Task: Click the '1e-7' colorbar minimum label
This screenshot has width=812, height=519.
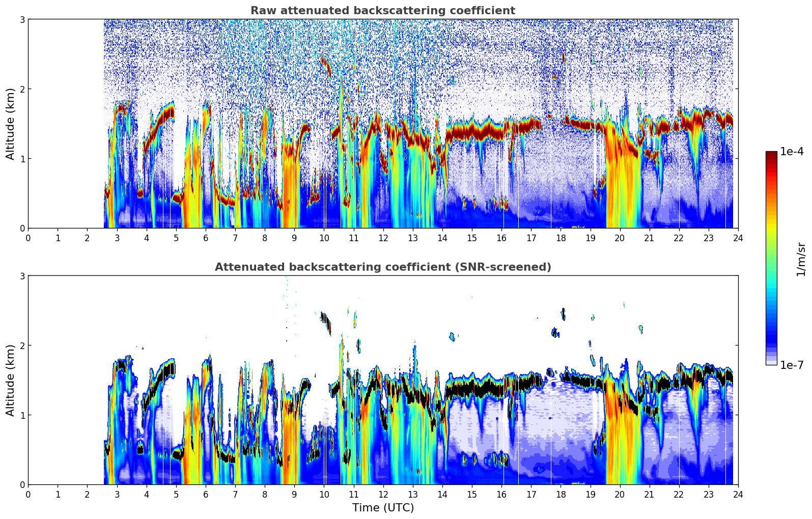Action: pyautogui.click(x=792, y=365)
